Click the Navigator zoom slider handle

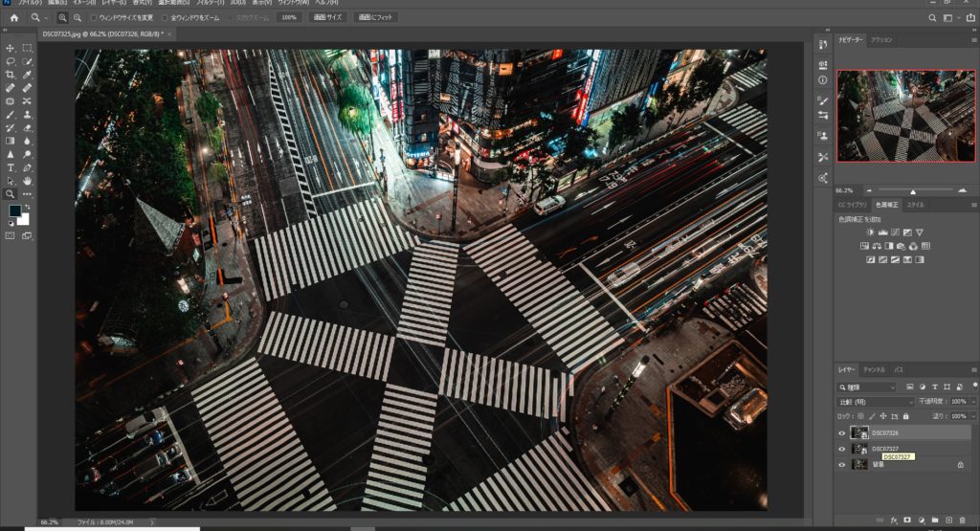(912, 191)
